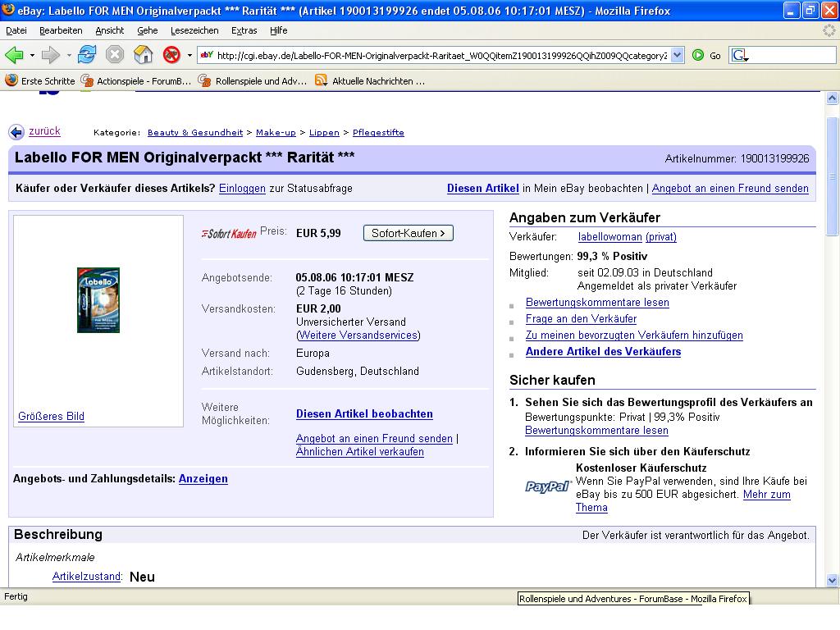Open the Extras menu
The image size is (840, 630).
(244, 30)
